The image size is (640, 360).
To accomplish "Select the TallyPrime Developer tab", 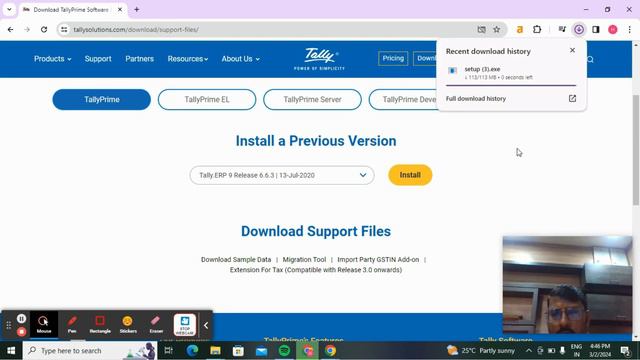I will pos(403,100).
